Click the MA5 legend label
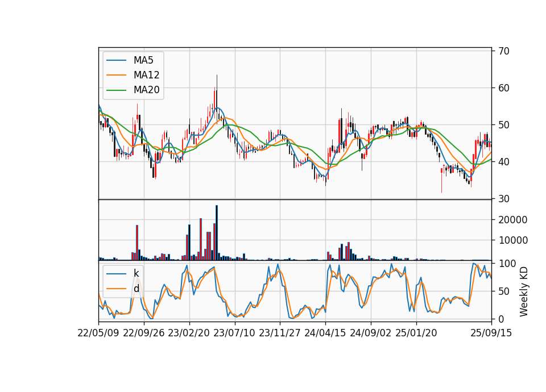The height and width of the screenshot is (392, 546). click(x=143, y=60)
